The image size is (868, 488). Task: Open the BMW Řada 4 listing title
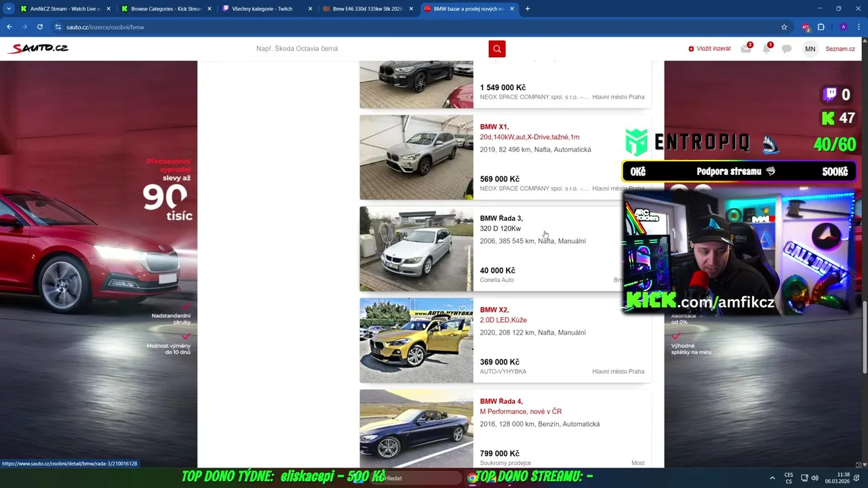501,401
